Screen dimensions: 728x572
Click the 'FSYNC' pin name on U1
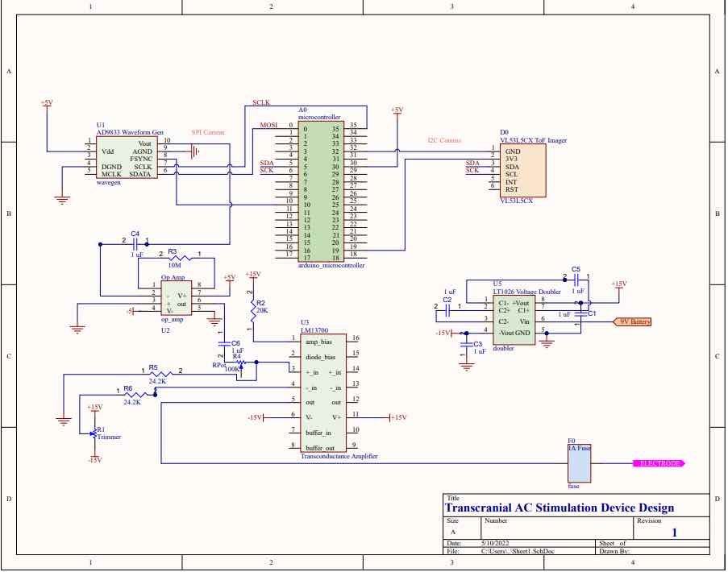[141, 159]
